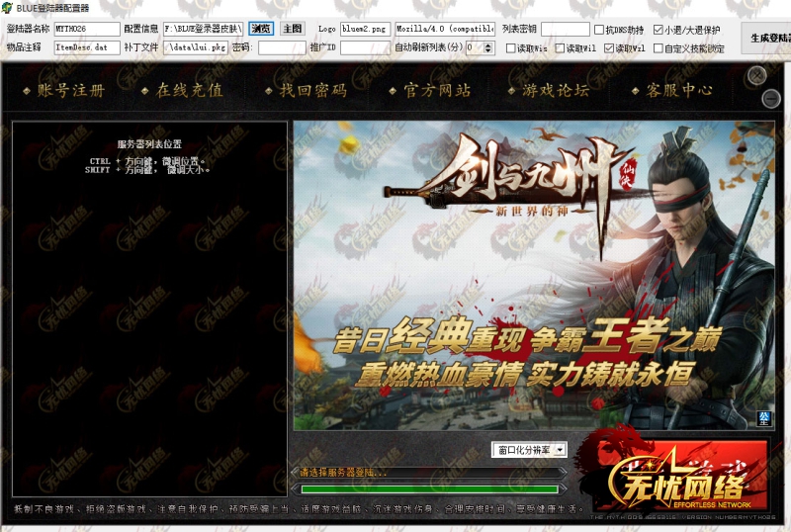Click the Logo field containing bluem2.png

coord(365,30)
